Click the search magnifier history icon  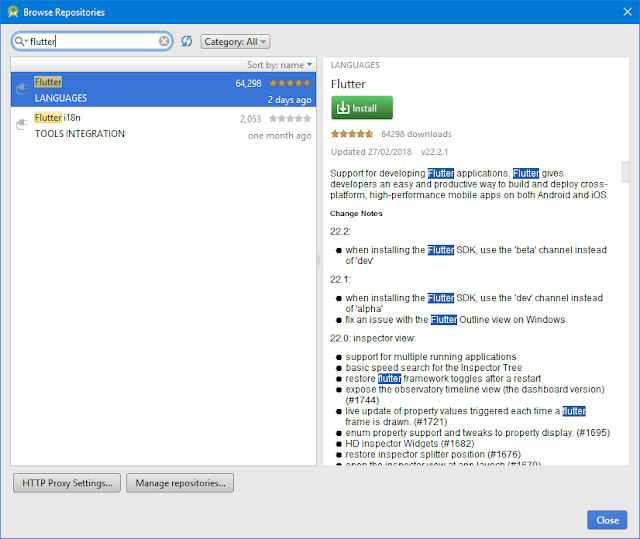[20, 41]
